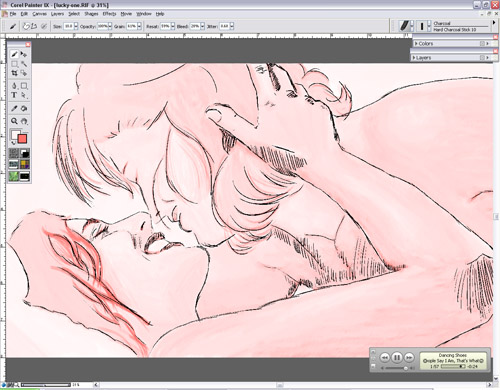The image size is (500, 390).
Task: Select the Brush tool in toolbox
Action: [14, 54]
